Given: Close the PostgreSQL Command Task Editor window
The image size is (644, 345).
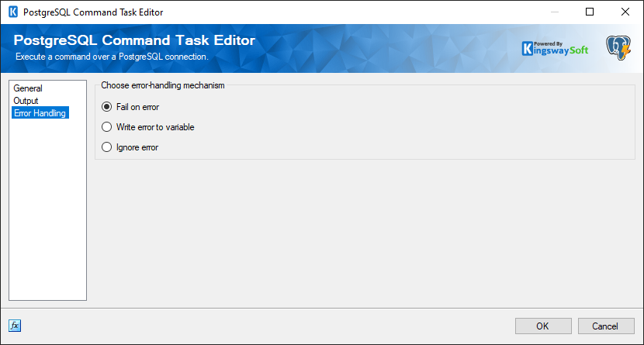Looking at the screenshot, I should coord(625,12).
